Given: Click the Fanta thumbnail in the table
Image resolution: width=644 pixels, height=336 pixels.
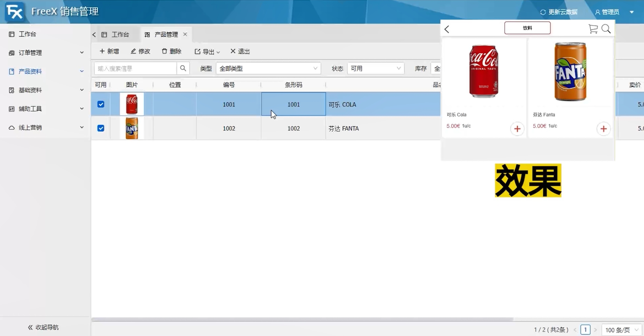Looking at the screenshot, I should coord(132,128).
